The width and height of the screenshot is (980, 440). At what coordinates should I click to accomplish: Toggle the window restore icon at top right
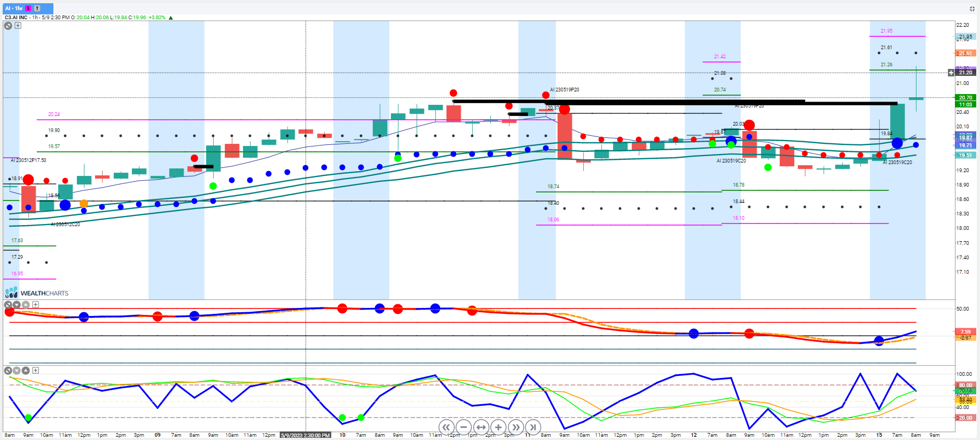click(x=972, y=9)
